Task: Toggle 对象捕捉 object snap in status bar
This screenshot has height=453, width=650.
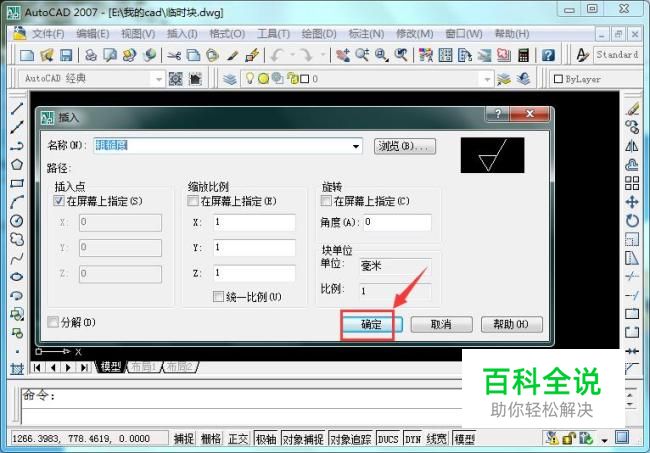Action: [x=303, y=438]
